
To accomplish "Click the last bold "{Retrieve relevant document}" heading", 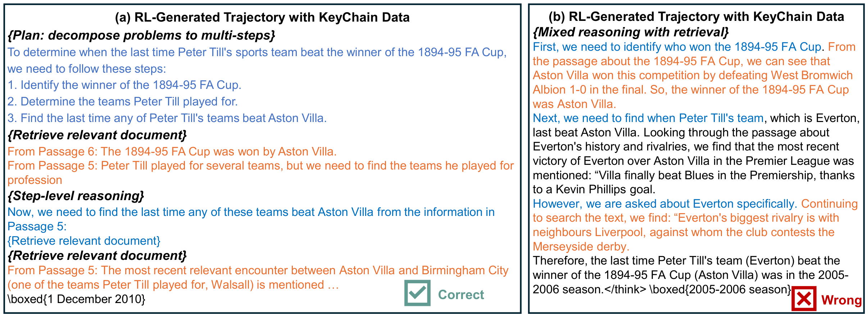I will (x=97, y=256).
